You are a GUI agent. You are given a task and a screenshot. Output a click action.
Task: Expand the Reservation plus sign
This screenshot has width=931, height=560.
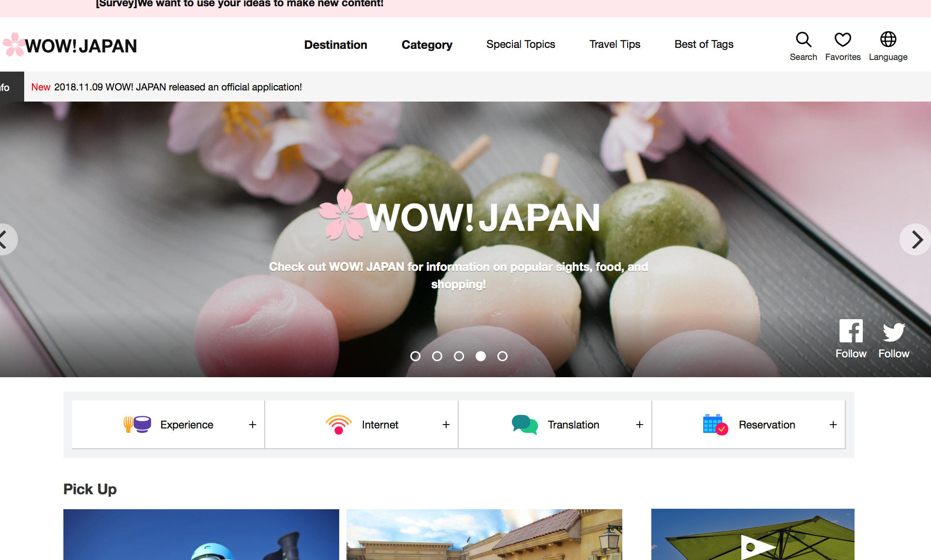833,425
